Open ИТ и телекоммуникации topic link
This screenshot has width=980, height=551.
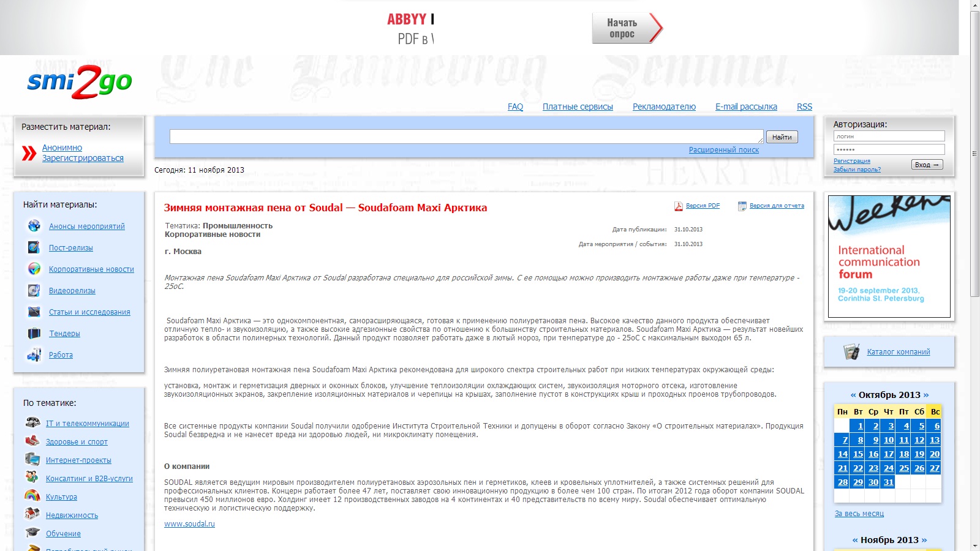coord(88,424)
